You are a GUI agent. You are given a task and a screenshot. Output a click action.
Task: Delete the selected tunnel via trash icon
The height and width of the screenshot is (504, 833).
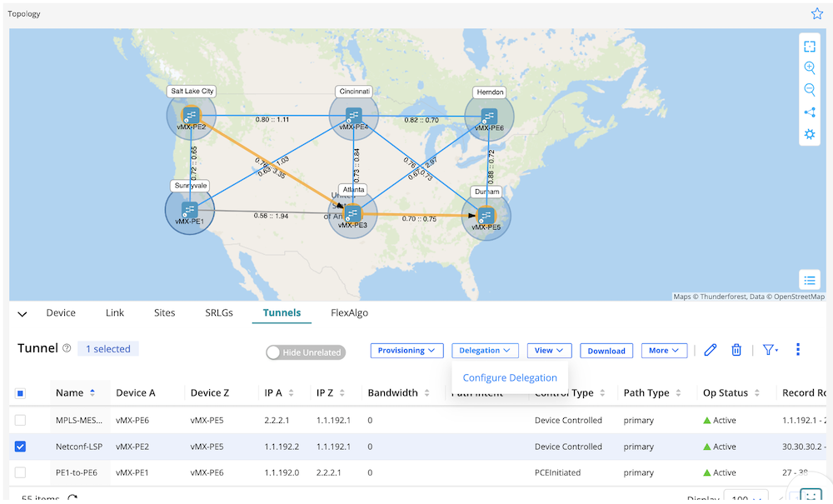[736, 351]
